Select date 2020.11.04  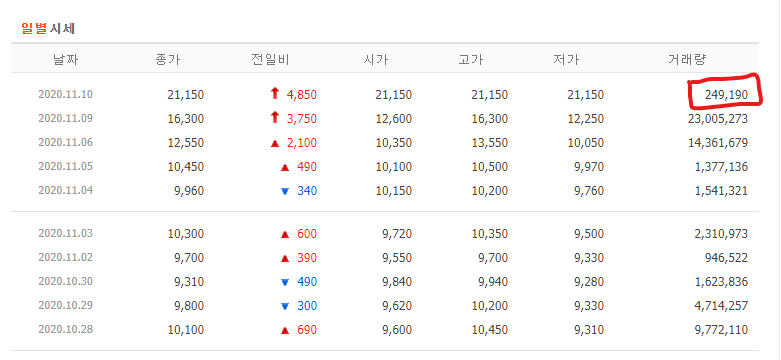(65, 190)
